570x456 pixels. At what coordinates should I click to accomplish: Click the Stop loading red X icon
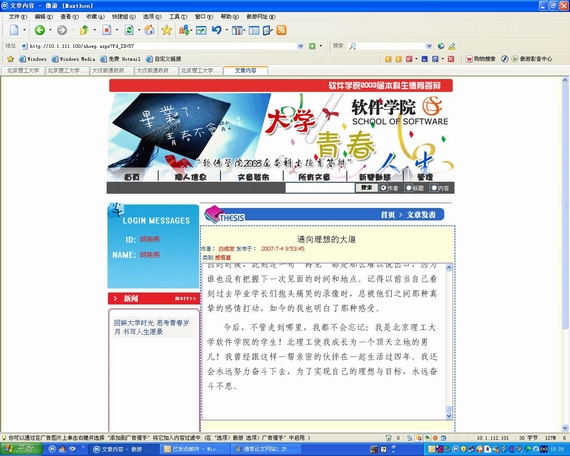click(x=107, y=30)
